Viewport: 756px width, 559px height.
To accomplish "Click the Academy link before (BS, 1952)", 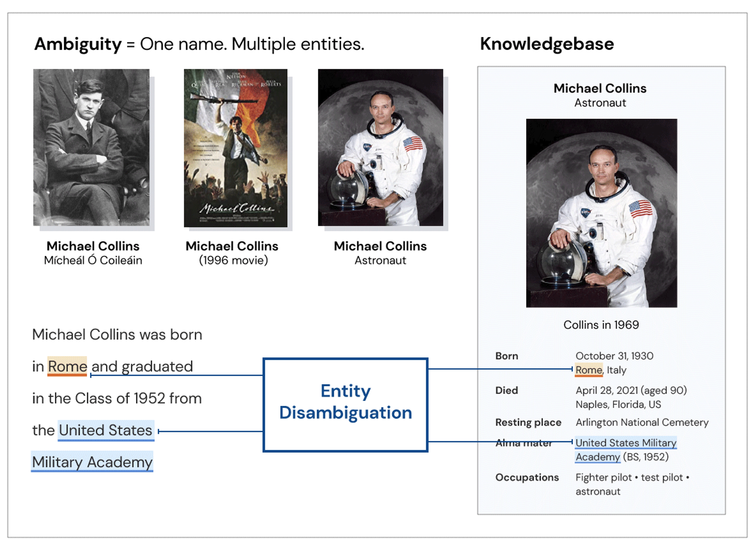I will [598, 457].
